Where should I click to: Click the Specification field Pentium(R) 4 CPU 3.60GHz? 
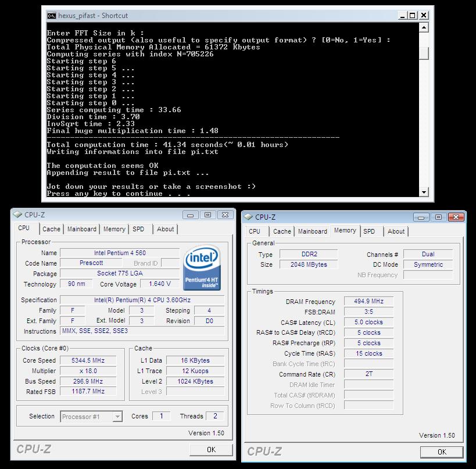point(142,300)
